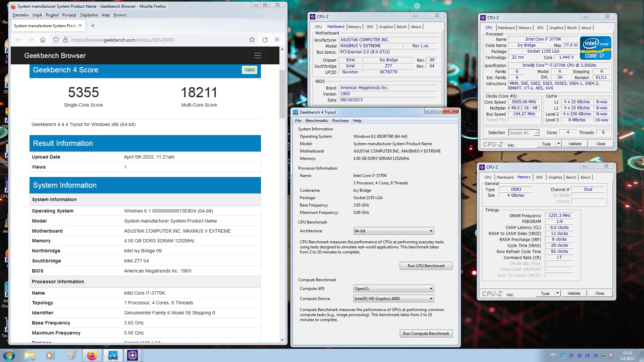The image size is (644, 362).
Task: Click the Core Temp 35 tray reading
Action: click(571, 356)
